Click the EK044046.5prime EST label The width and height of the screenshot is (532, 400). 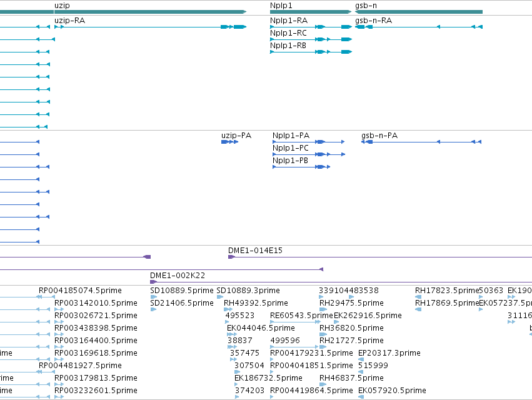(261, 328)
